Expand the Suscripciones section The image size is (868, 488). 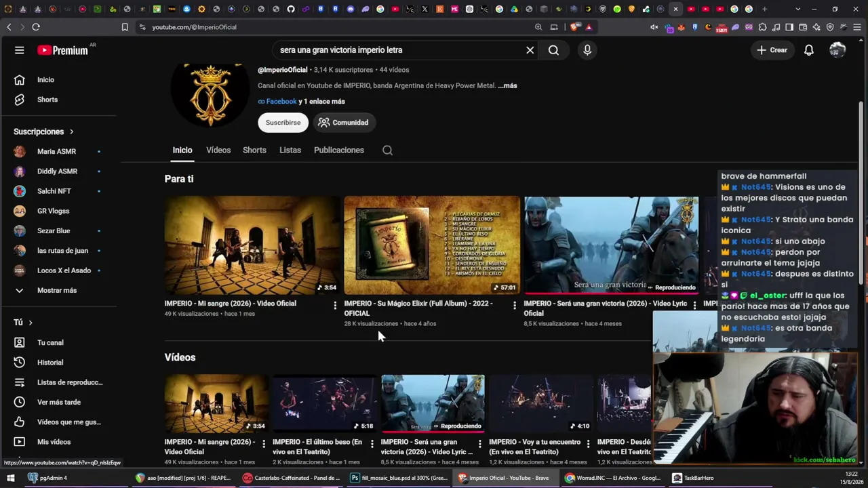pos(44,131)
